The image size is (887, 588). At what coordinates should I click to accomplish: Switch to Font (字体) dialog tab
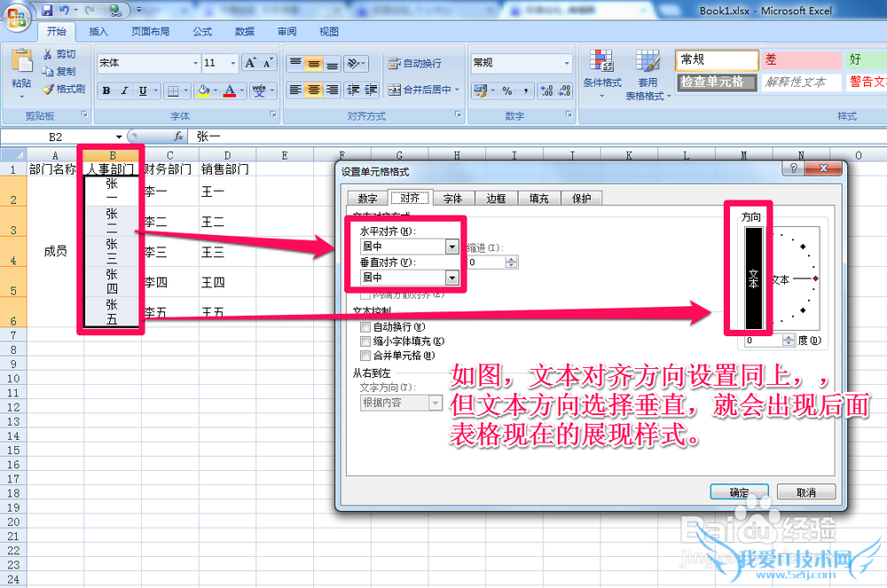452,199
